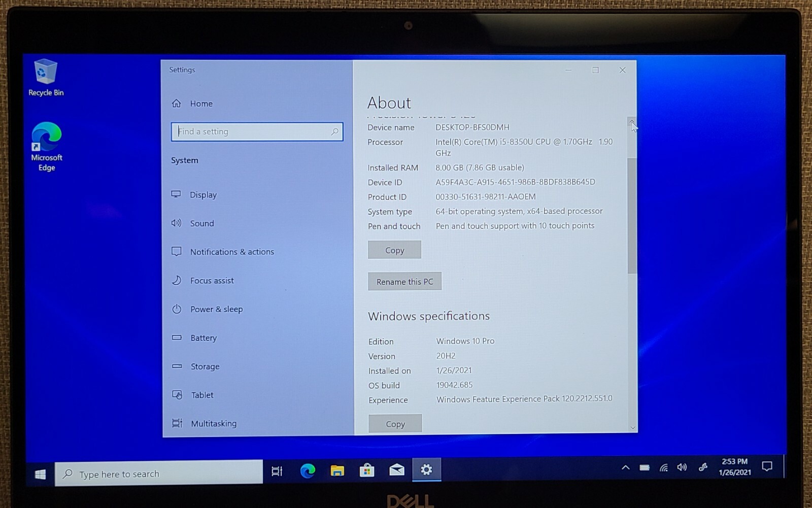Viewport: 812px width, 508px height.
Task: Click the taskbar 'Type here to search' box
Action: (x=159, y=473)
